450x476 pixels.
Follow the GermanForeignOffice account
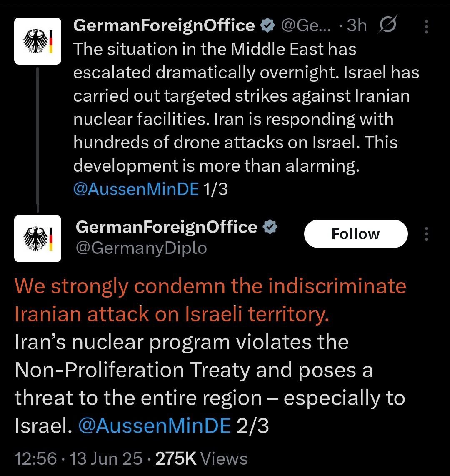click(x=355, y=234)
